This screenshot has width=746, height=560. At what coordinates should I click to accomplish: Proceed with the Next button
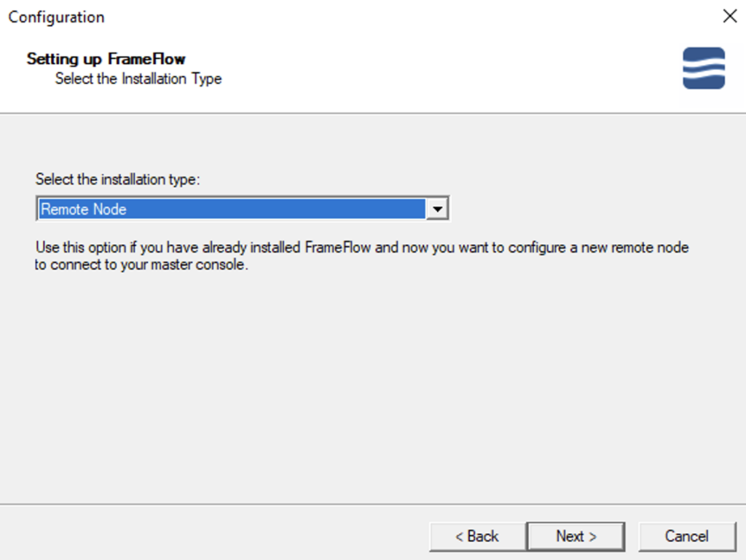tap(576, 536)
